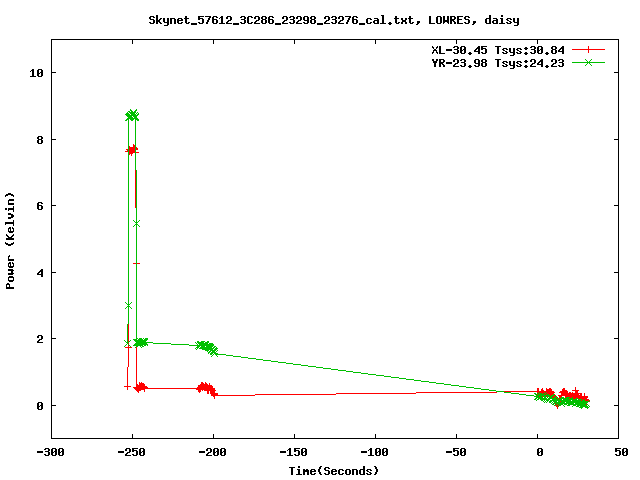This screenshot has width=640, height=480.
Task: Click the green legend line sample
Action: coord(588,62)
